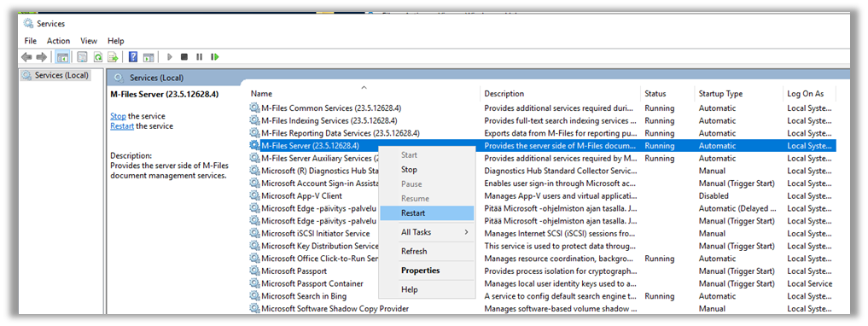Click gear icon of Microsoft Software Shadow Copy Provider
The image size is (868, 326).
pyautogui.click(x=254, y=308)
